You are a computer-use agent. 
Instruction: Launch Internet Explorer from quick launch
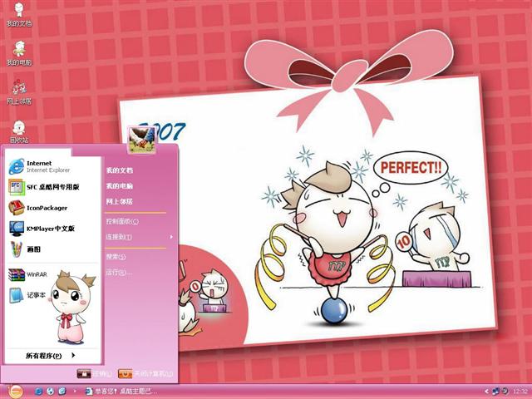point(38,392)
